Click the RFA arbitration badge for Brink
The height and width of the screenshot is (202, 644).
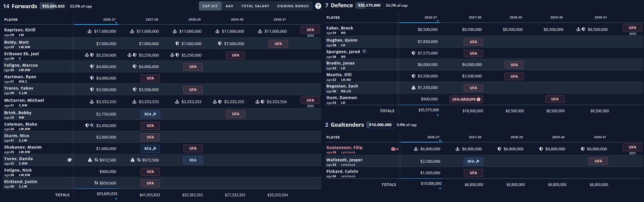[150, 114]
